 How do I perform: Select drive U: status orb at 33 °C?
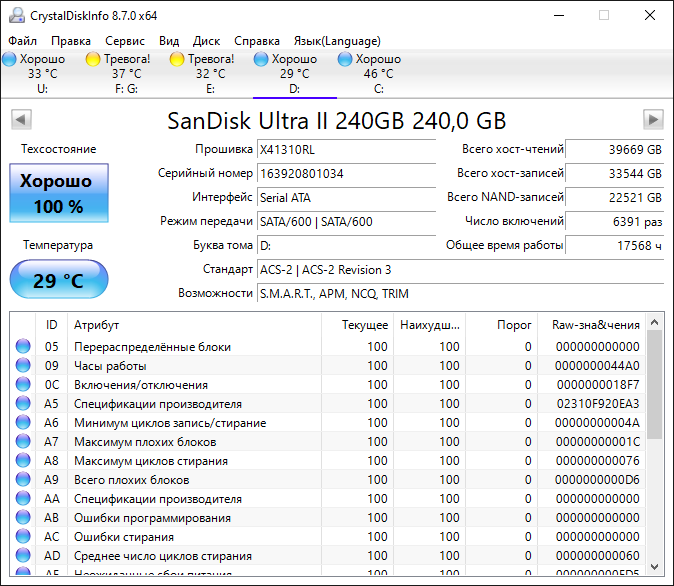click(11, 60)
